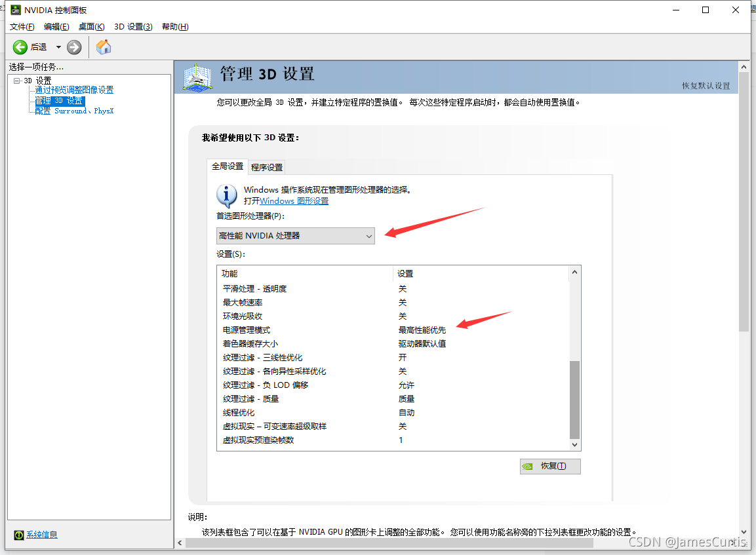The image size is (756, 555).
Task: Click the green Back arrow icon
Action: (20, 47)
